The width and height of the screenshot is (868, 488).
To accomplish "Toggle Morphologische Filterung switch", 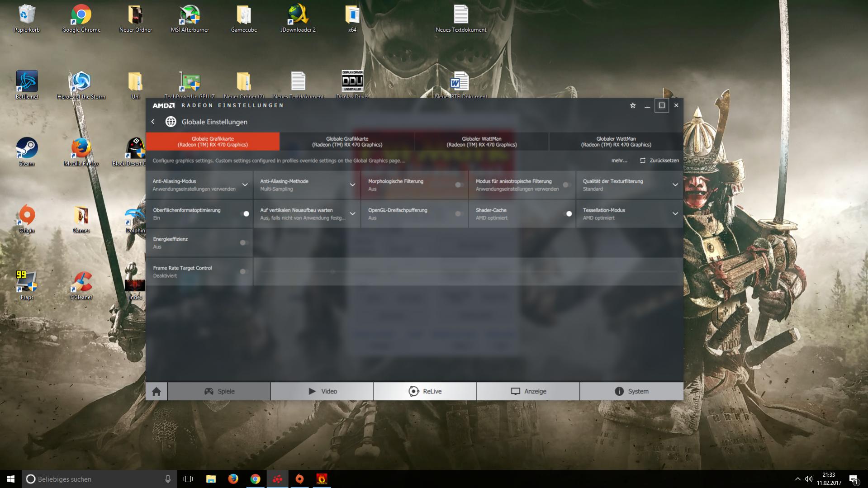I will pos(459,185).
